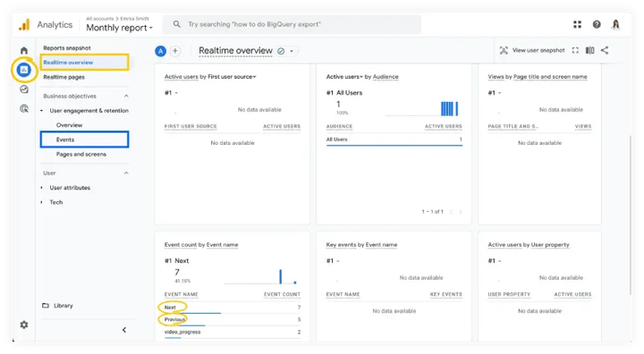Select the 'Next' event row
The width and height of the screenshot is (644, 354).
(232, 308)
